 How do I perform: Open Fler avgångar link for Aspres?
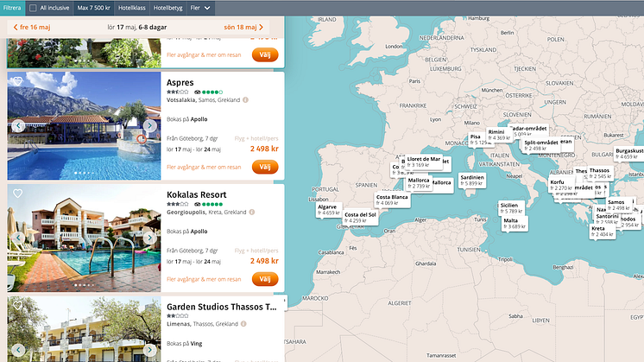pyautogui.click(x=204, y=167)
